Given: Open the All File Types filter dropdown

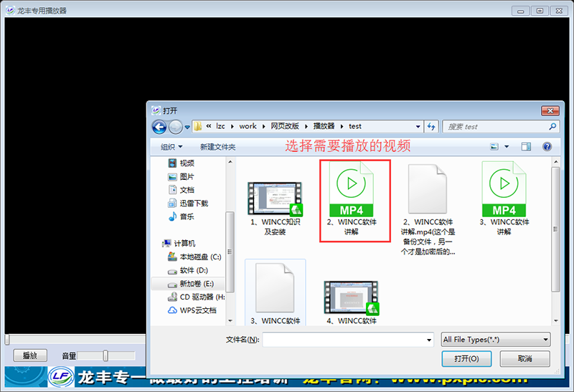Looking at the screenshot, I should (496, 340).
